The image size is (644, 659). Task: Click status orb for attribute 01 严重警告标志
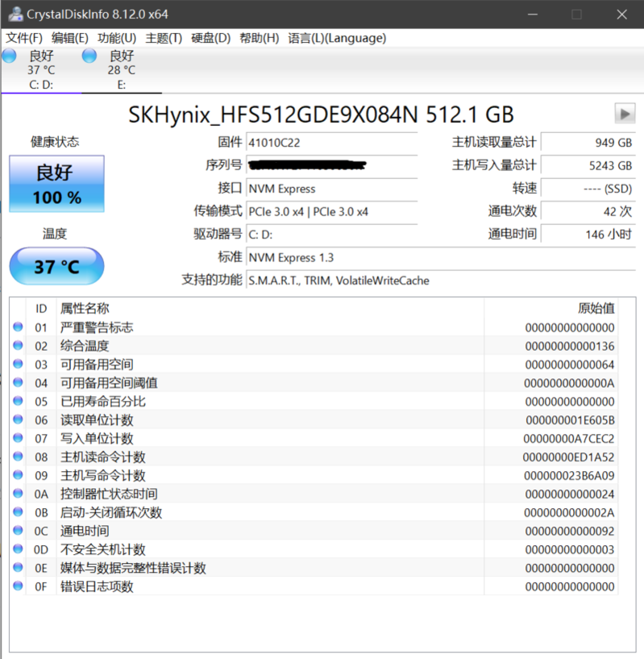18,327
